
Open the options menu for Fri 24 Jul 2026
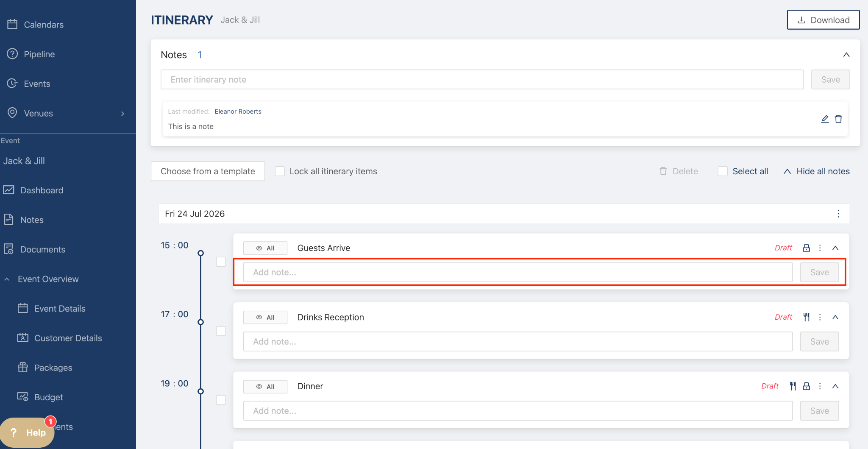click(838, 214)
